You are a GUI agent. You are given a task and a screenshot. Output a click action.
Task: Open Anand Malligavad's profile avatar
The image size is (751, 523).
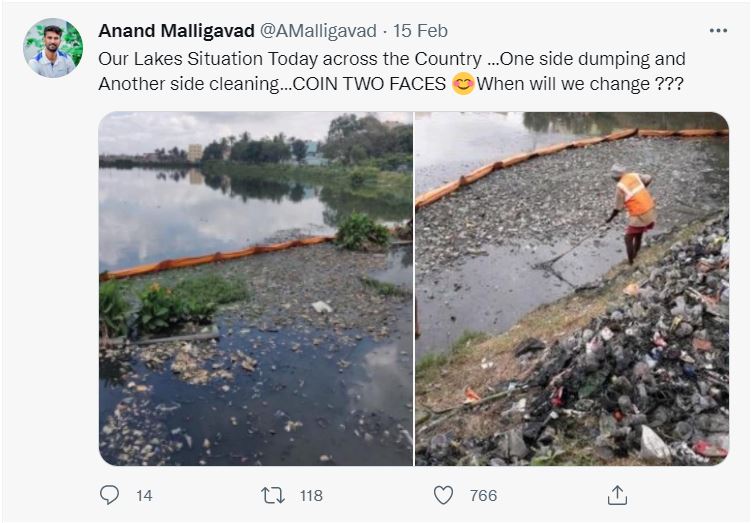click(53, 47)
